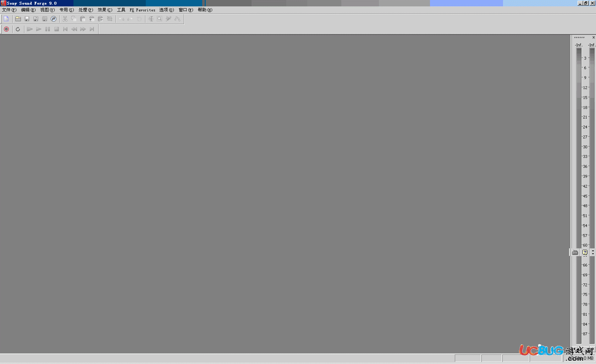Click the Copy icon
The width and height of the screenshot is (596, 364).
click(74, 19)
